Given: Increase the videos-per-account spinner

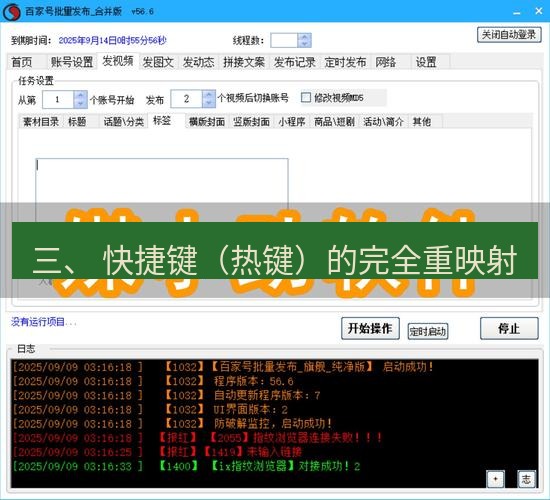Looking at the screenshot, I should 209,95.
